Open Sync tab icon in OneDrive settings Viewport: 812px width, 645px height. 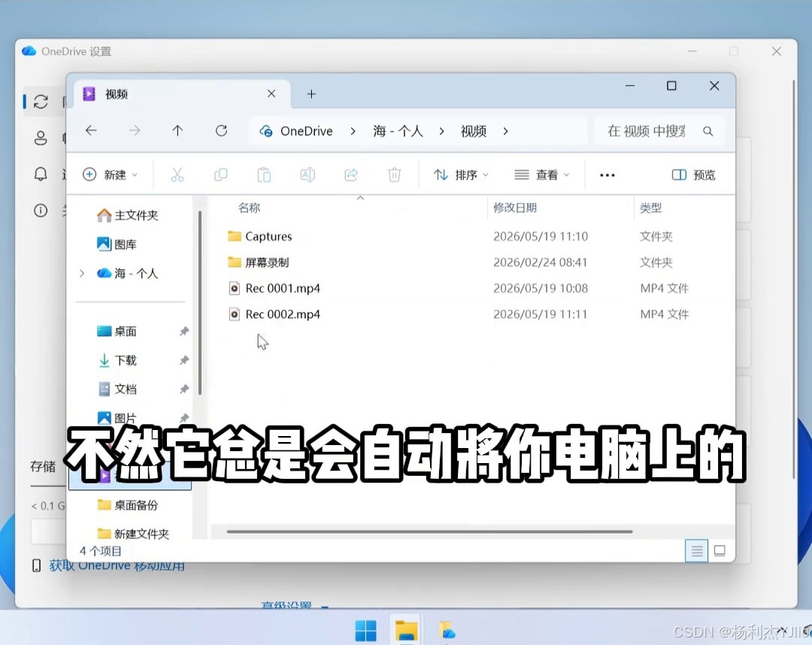tap(41, 101)
